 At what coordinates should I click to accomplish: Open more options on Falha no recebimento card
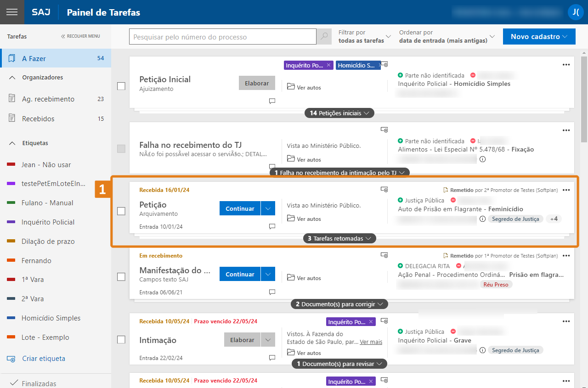[566, 130]
